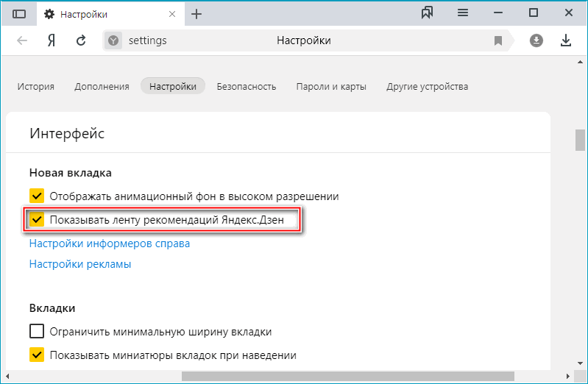Click the Вкладки subheading
The image size is (588, 384).
[52, 308]
